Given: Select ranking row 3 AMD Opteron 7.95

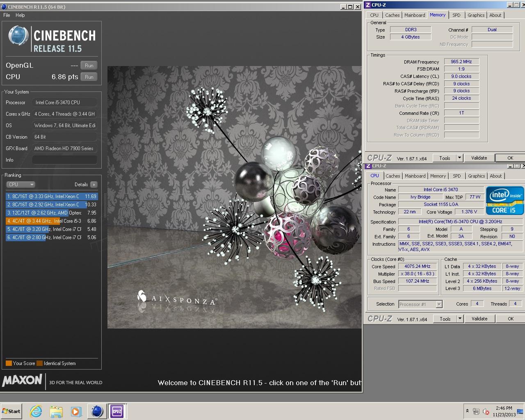Looking at the screenshot, I should (52, 213).
